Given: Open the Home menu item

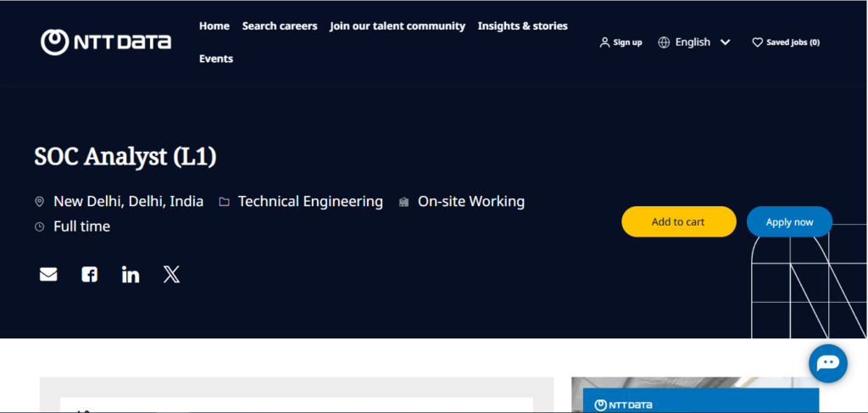Looking at the screenshot, I should point(214,26).
